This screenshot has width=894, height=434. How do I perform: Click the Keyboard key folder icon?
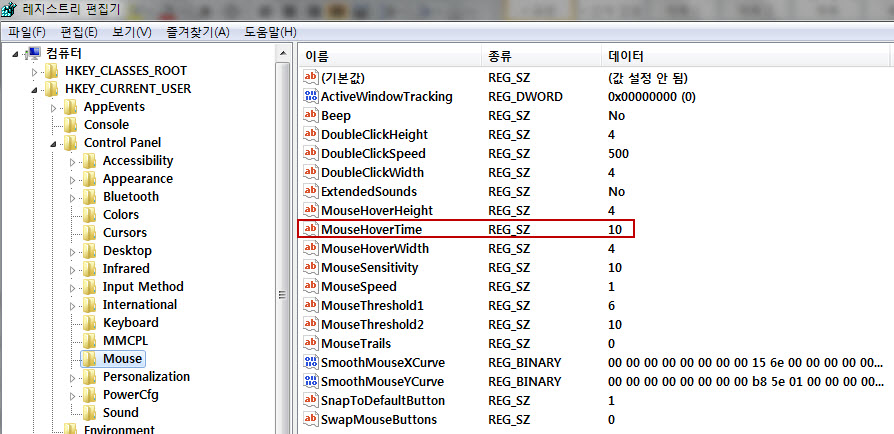click(x=89, y=323)
